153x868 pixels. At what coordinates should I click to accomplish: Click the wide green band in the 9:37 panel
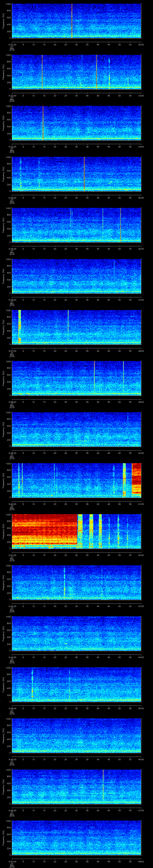[x=20, y=327]
